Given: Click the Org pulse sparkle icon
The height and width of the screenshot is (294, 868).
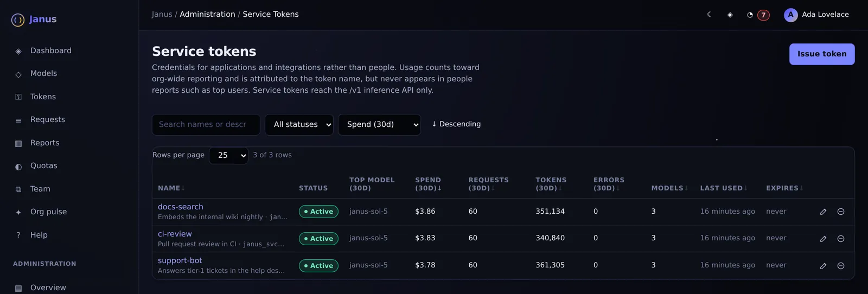Looking at the screenshot, I should point(18,213).
